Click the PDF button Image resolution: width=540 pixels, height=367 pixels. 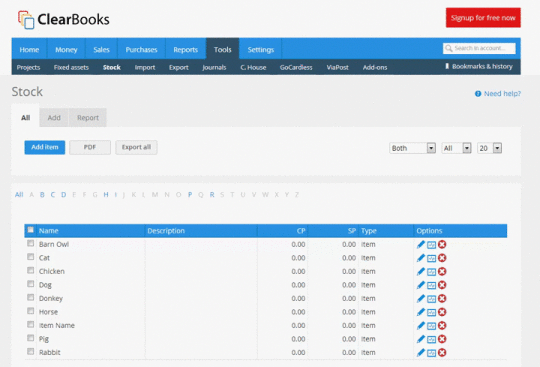pyautogui.click(x=90, y=147)
